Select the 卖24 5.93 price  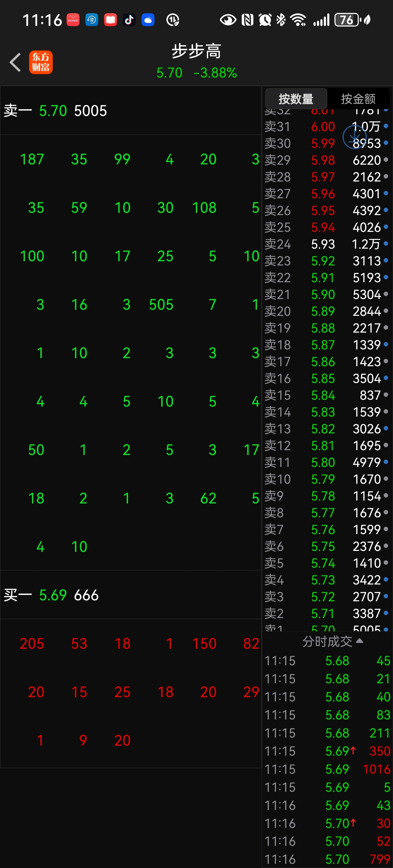pyautogui.click(x=323, y=244)
